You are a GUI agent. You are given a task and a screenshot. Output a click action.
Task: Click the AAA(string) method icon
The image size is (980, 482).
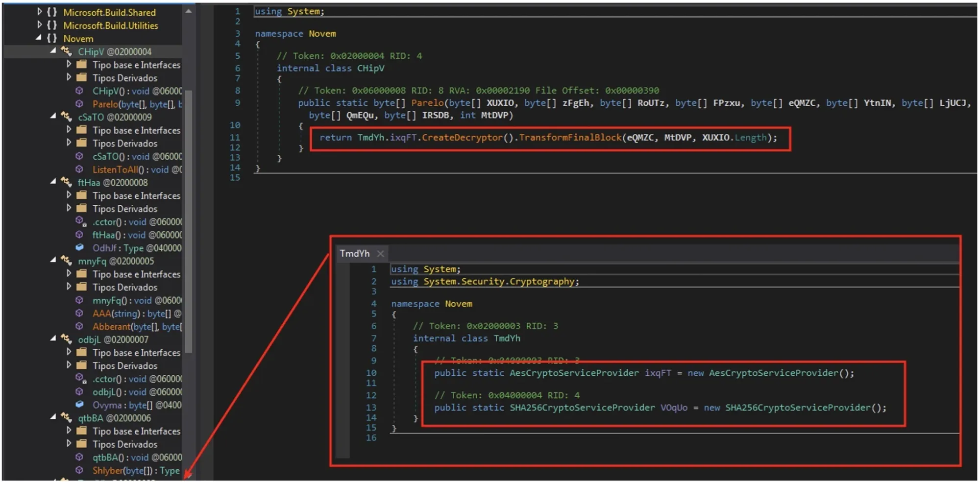79,313
